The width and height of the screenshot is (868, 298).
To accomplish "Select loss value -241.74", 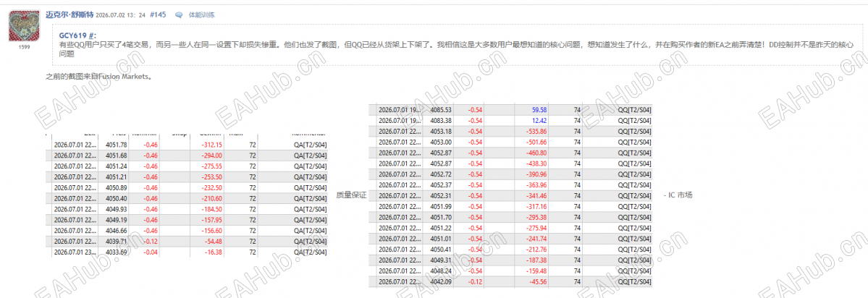I will pos(535,238).
